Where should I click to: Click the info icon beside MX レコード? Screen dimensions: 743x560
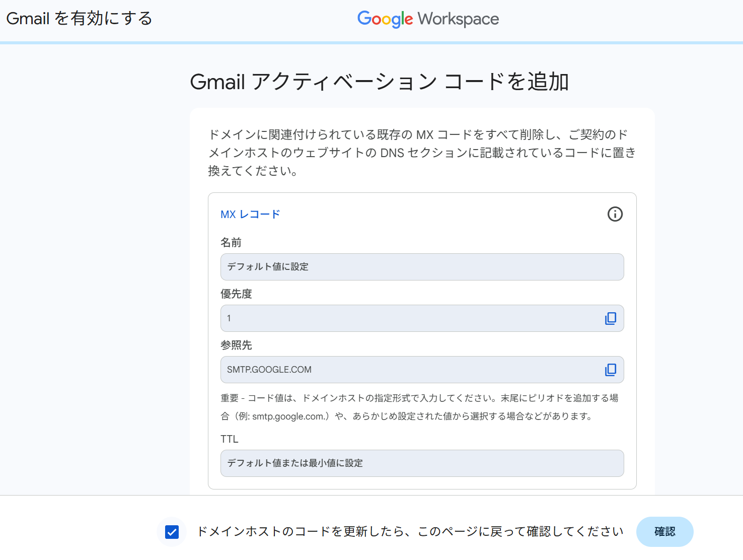(615, 214)
